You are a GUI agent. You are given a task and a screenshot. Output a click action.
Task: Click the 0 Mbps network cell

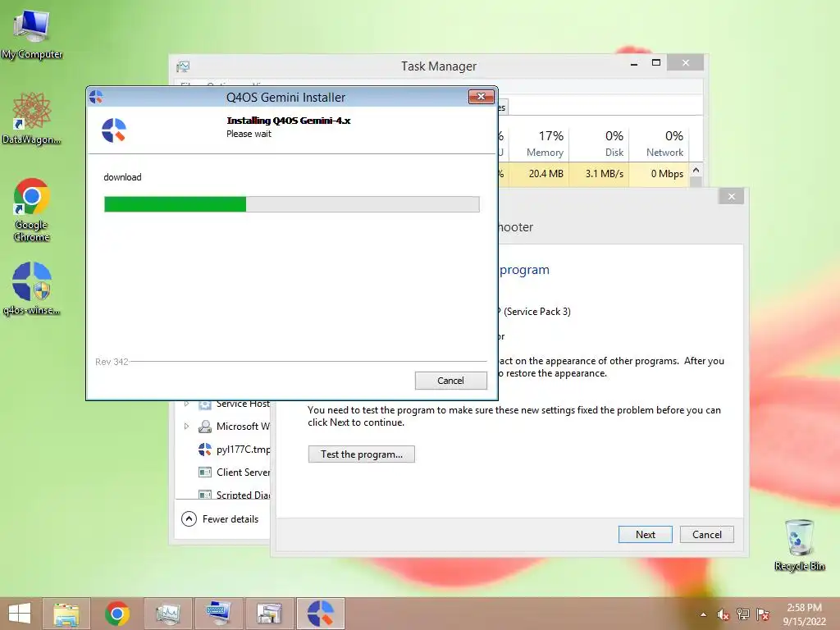[x=660, y=174]
